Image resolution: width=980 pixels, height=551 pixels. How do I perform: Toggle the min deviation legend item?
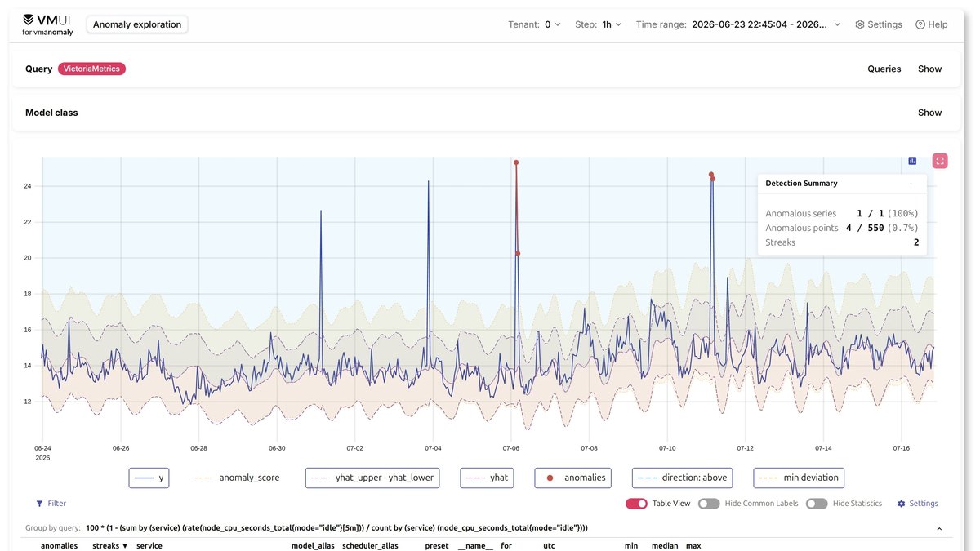[x=799, y=478]
